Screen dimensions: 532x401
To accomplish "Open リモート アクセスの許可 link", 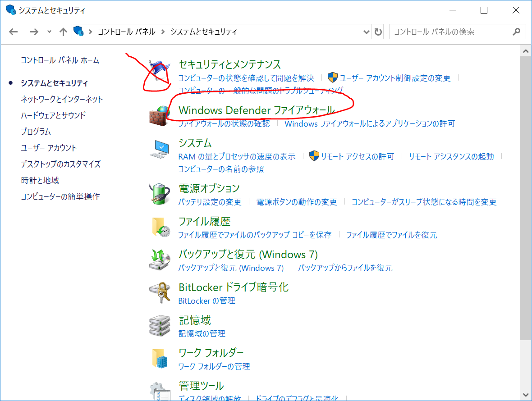I will [357, 156].
